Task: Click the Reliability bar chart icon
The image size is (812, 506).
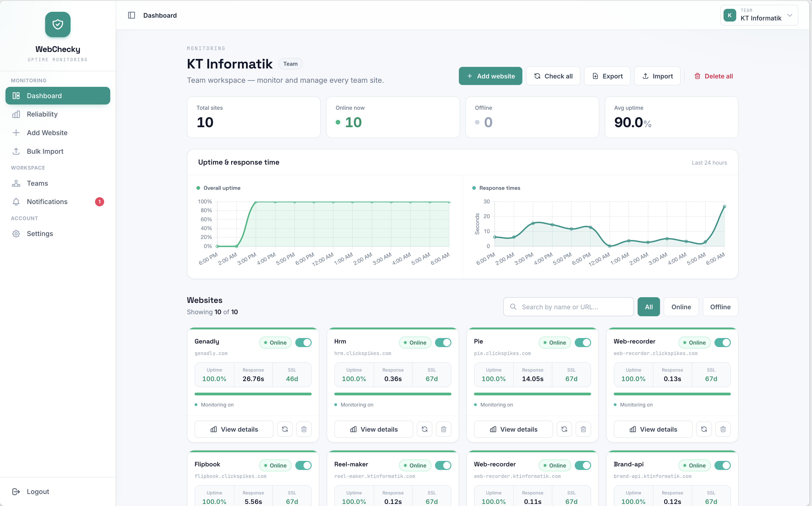Action: pyautogui.click(x=16, y=114)
